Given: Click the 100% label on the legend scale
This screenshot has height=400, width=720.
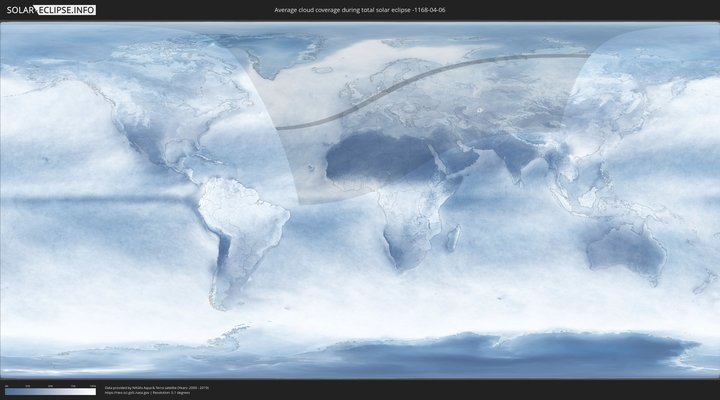Looking at the screenshot, I should pyautogui.click(x=93, y=386).
